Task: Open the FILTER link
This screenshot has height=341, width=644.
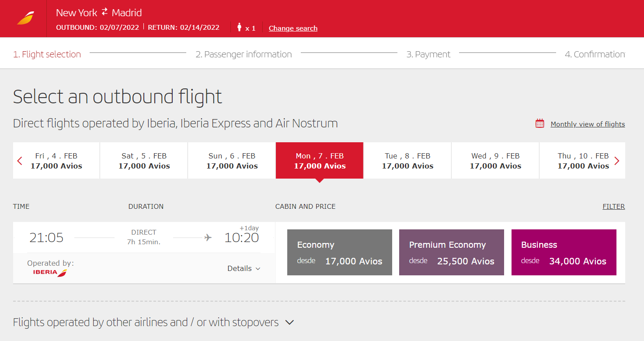Action: (x=614, y=207)
